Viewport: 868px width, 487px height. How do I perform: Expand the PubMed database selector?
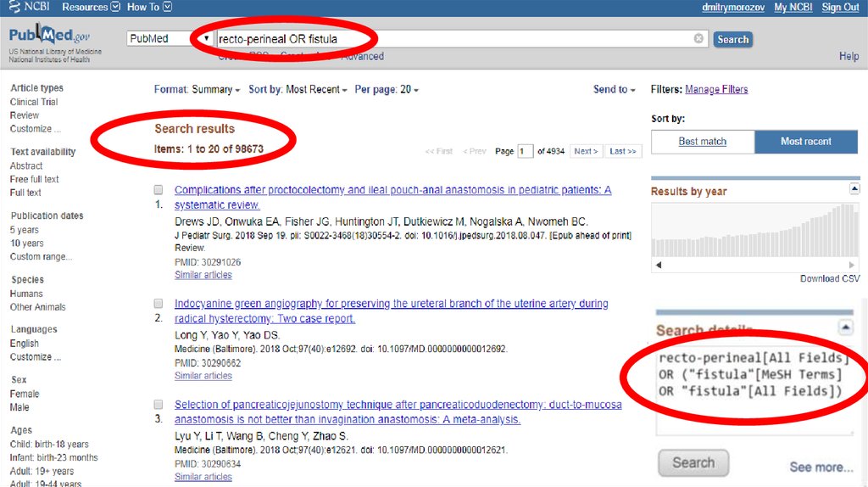[170, 39]
